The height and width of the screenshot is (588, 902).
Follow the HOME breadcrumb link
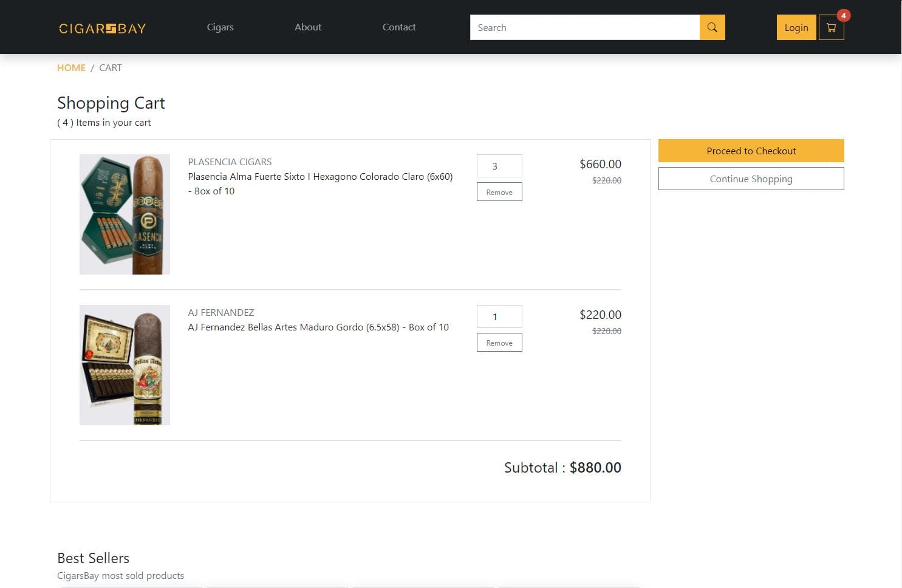(x=71, y=67)
